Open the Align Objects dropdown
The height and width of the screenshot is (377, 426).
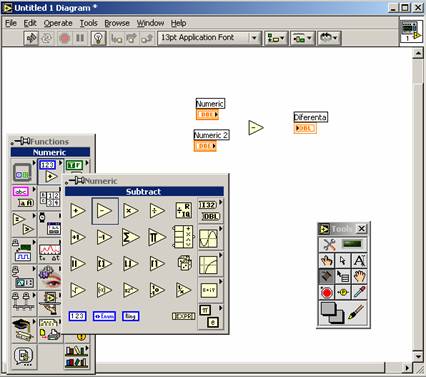pos(276,38)
